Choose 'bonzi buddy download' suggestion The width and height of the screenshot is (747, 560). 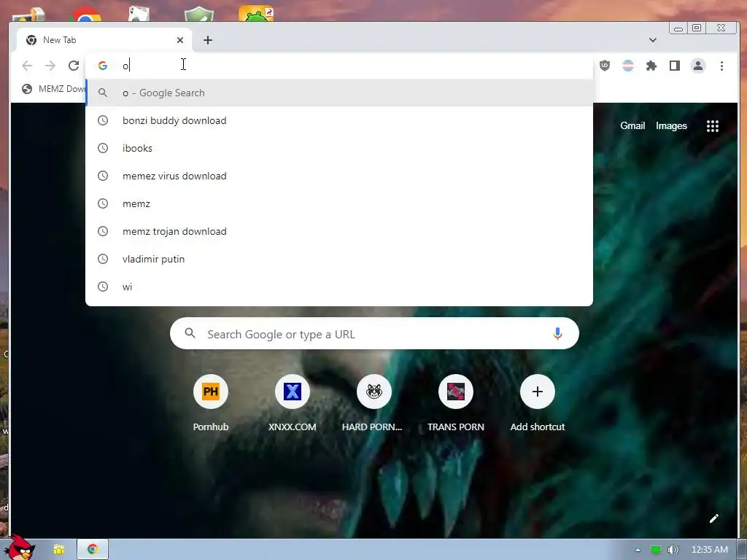pyautogui.click(x=339, y=120)
